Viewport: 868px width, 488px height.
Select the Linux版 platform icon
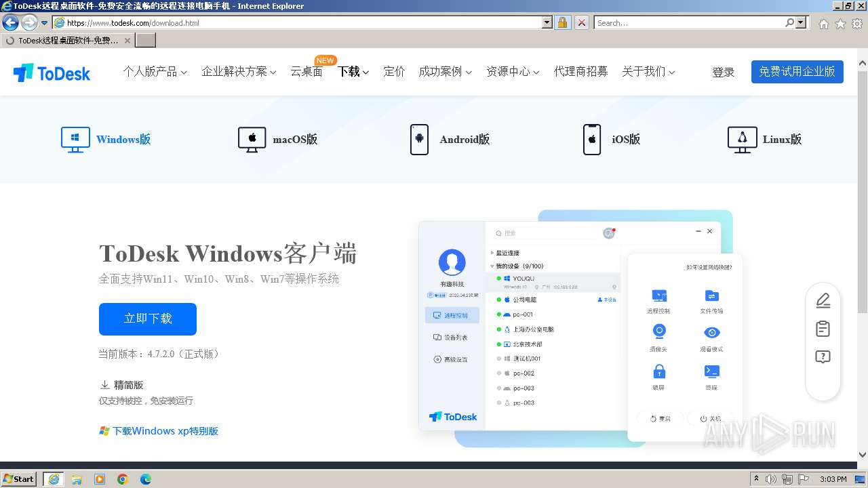[x=742, y=140]
